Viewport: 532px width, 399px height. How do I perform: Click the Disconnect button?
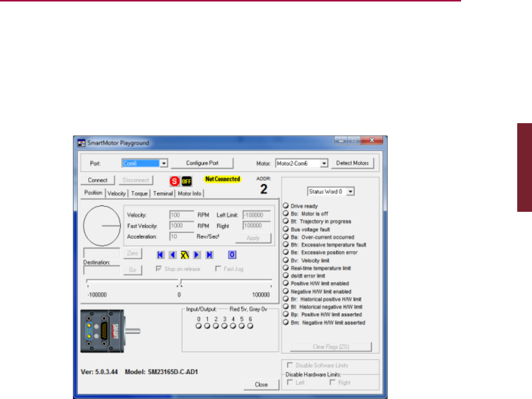[x=136, y=180]
